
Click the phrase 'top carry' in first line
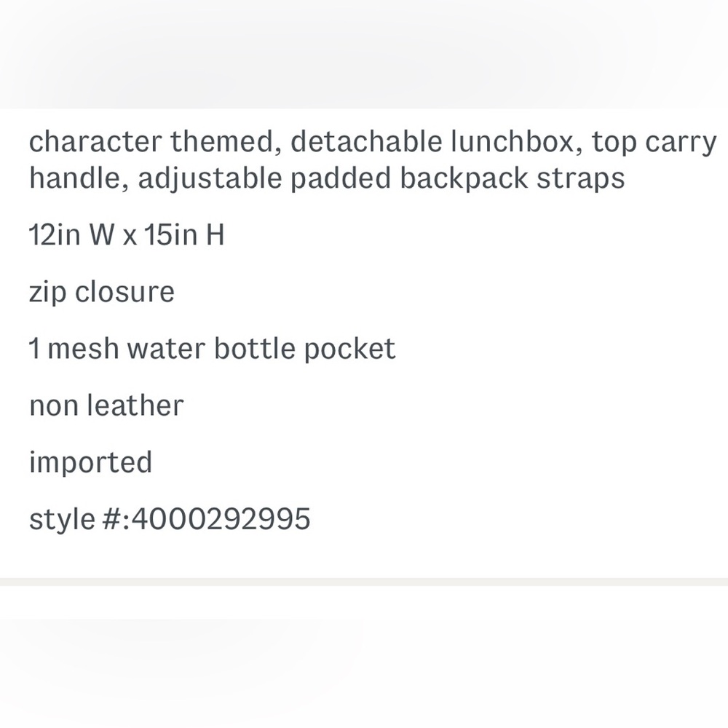click(654, 143)
